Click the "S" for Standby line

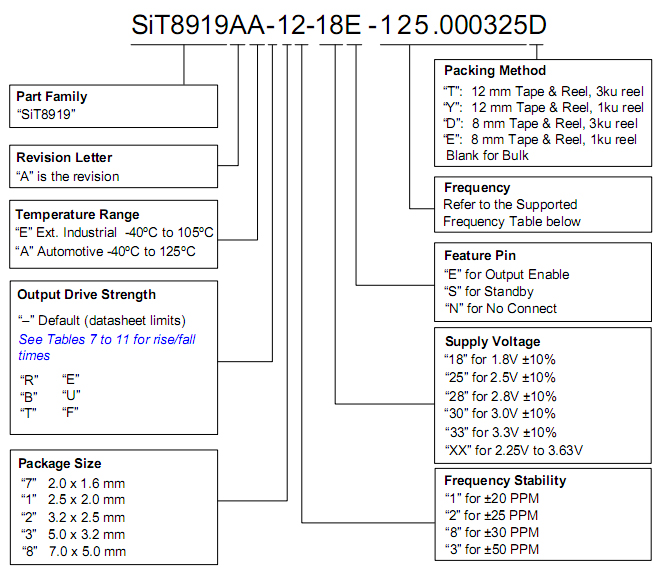pos(489,291)
